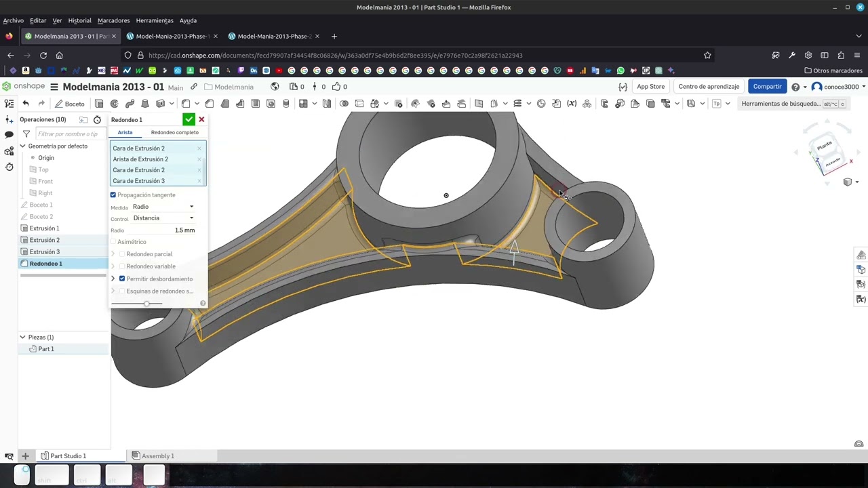Open the Control Distancia dropdown
This screenshot has width=868, height=488.
coord(163,218)
